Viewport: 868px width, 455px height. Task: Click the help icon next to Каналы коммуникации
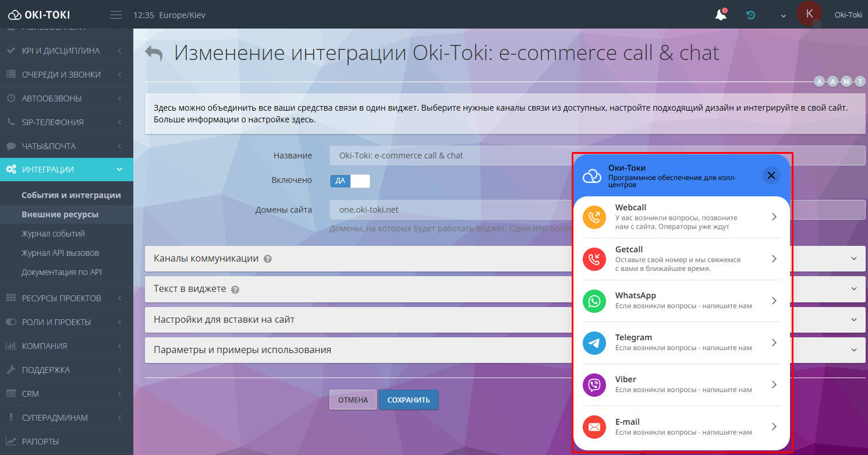coord(267,258)
